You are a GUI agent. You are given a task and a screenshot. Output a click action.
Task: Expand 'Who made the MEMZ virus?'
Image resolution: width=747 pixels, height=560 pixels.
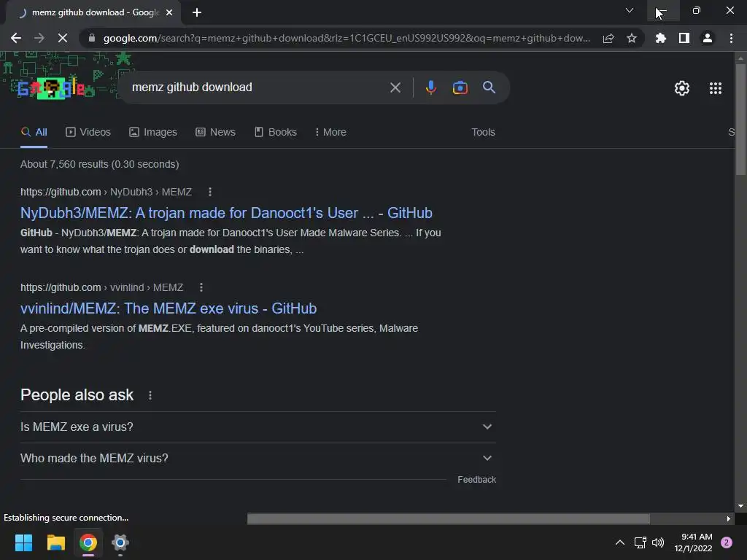point(258,459)
